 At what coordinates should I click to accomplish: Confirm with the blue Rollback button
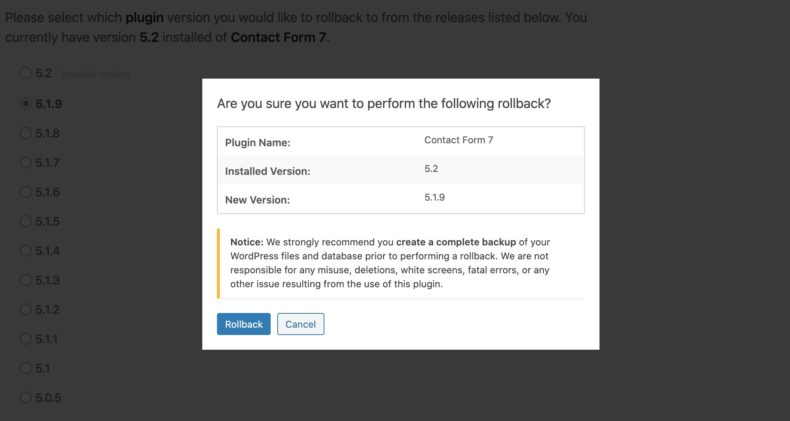click(x=243, y=324)
